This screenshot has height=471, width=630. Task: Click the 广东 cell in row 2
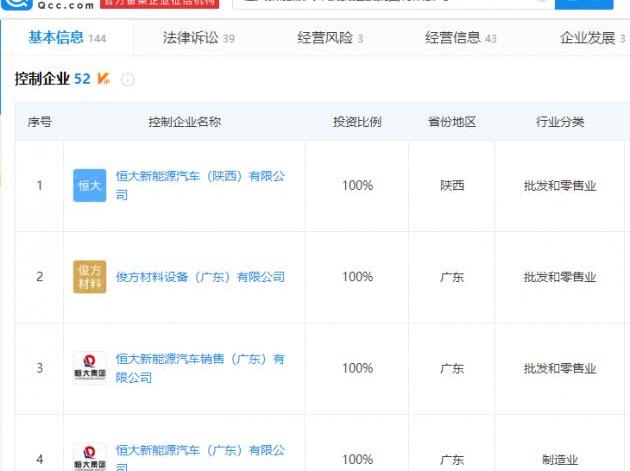(452, 277)
